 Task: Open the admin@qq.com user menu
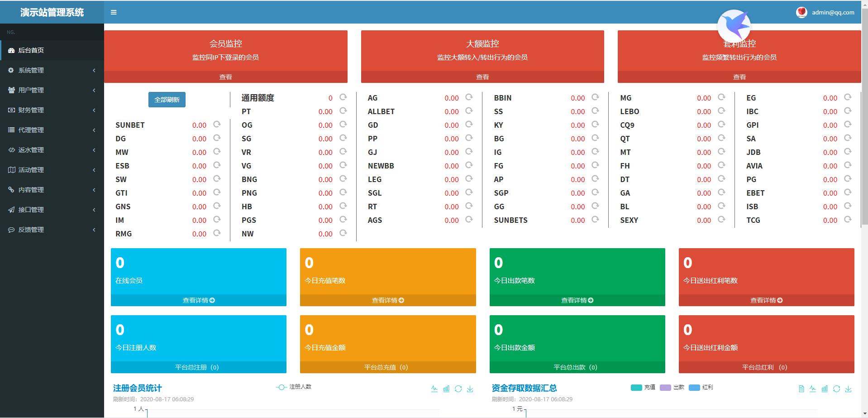tap(825, 12)
